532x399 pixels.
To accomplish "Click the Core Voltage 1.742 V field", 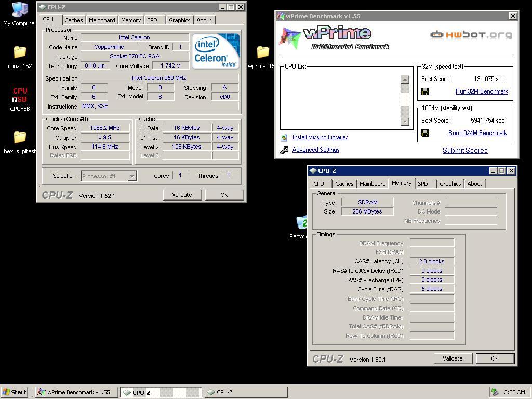I will (x=170, y=65).
